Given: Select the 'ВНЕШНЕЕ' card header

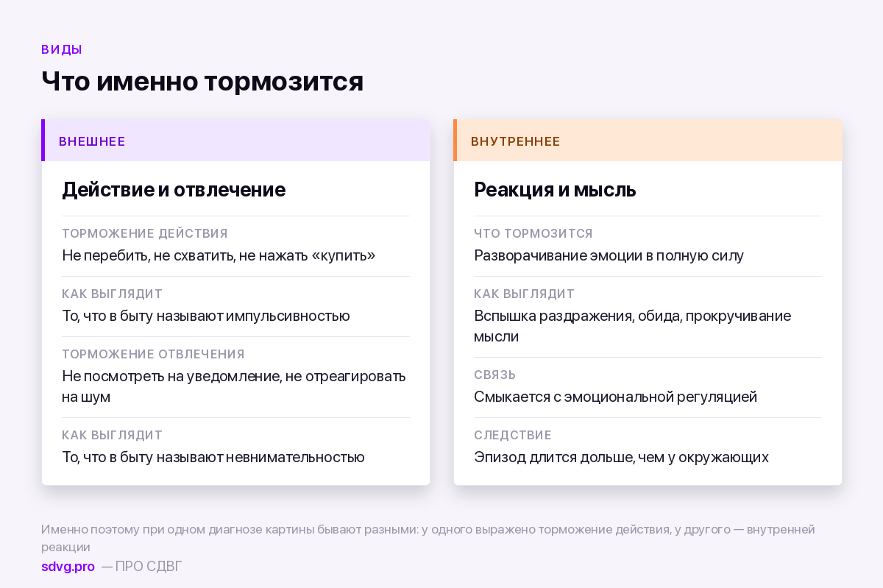Looking at the screenshot, I should coord(235,141).
